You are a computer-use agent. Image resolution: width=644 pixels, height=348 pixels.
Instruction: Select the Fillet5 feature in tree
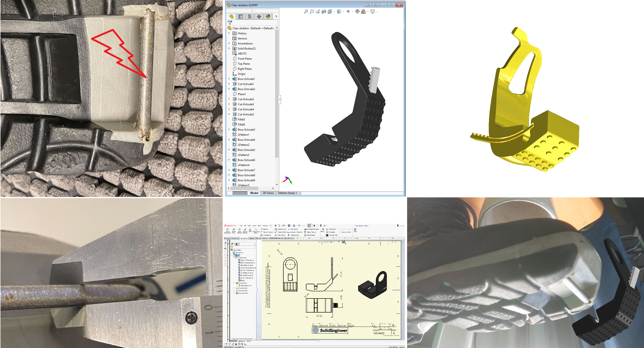click(241, 120)
